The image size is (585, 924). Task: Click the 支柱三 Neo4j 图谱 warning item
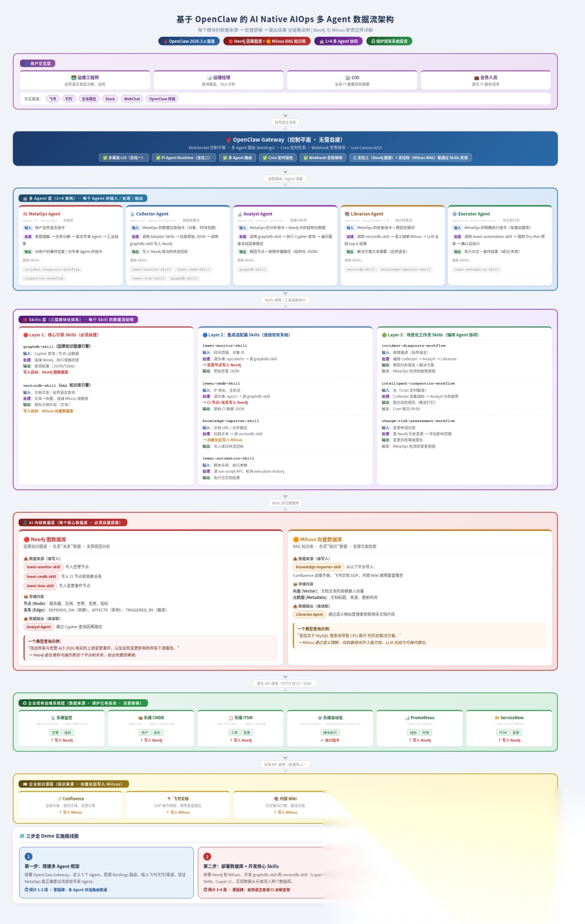tap(410, 158)
